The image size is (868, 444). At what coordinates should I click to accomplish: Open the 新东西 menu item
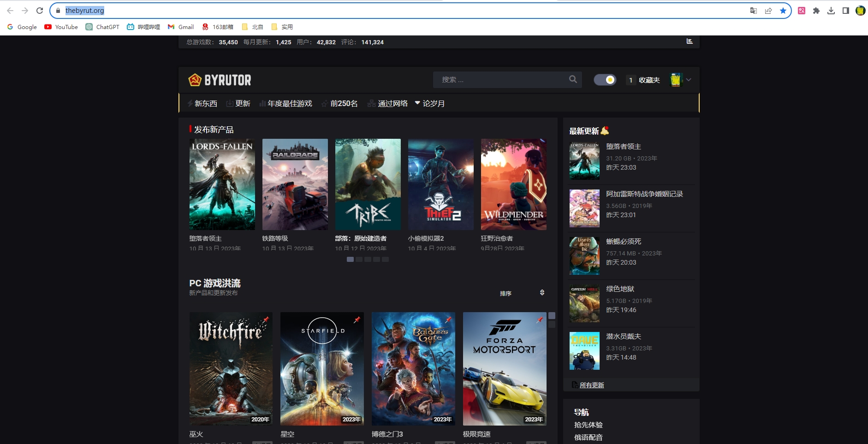click(202, 103)
